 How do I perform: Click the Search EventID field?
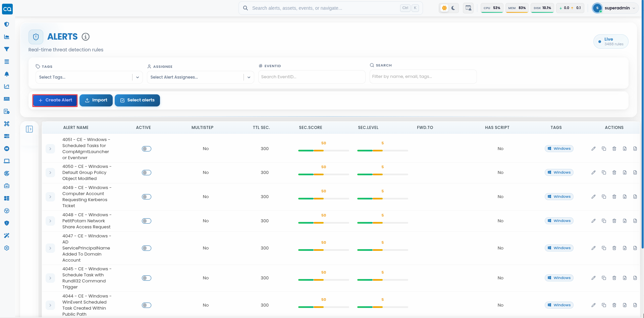(x=312, y=77)
